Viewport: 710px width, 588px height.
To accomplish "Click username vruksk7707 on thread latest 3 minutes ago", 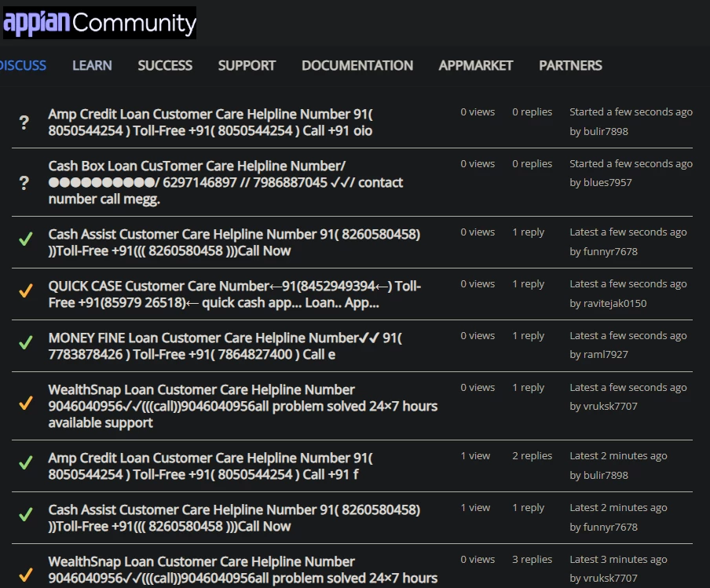I will pos(609,578).
